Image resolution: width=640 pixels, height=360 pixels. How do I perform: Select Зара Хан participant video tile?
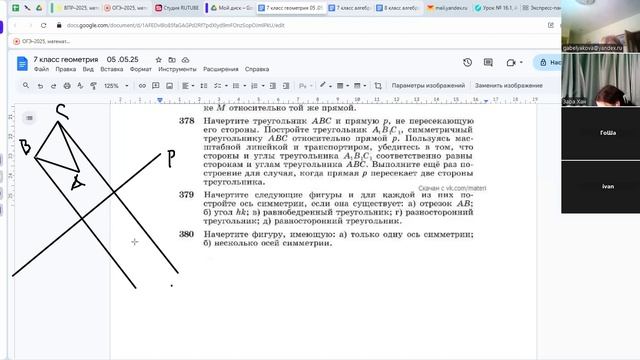tap(600, 80)
